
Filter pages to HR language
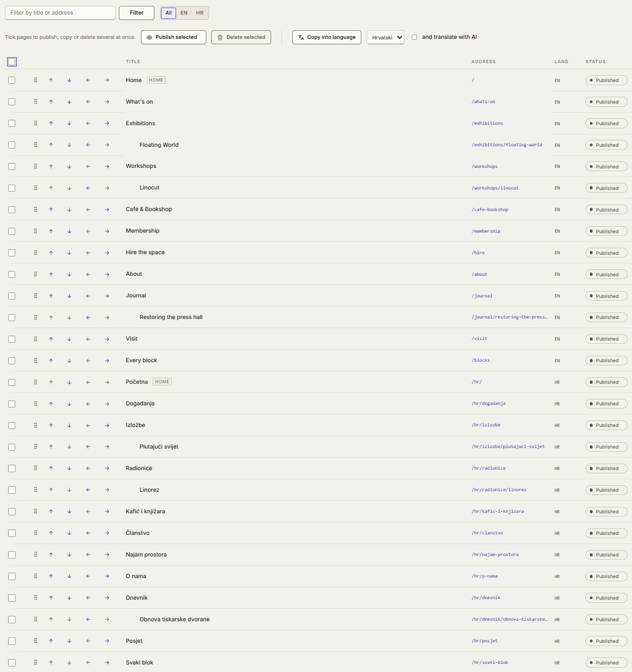tap(200, 13)
